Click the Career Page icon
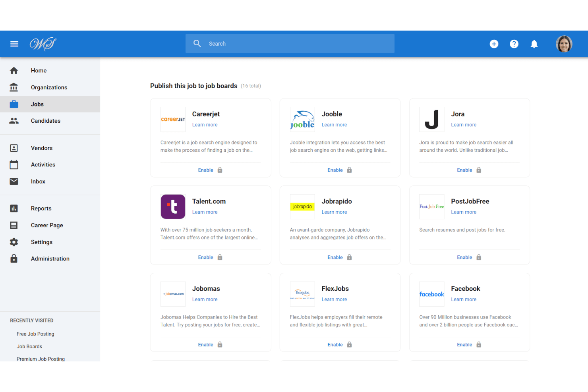 pyautogui.click(x=14, y=225)
